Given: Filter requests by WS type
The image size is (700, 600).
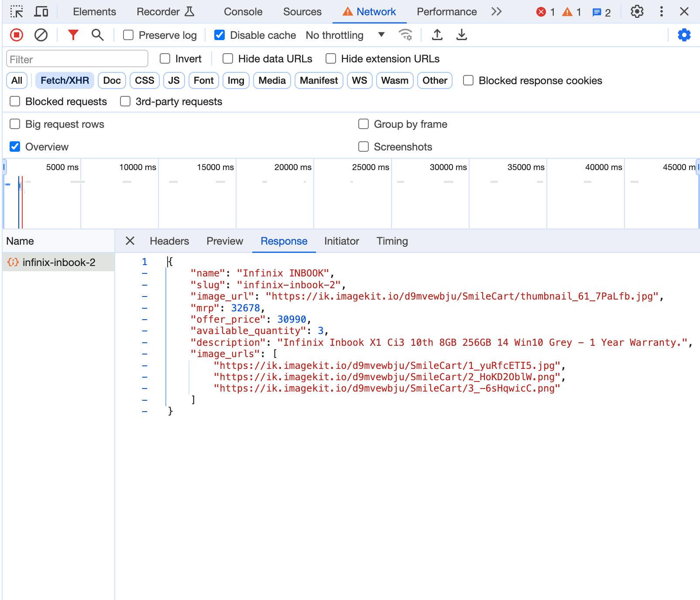Looking at the screenshot, I should (360, 80).
